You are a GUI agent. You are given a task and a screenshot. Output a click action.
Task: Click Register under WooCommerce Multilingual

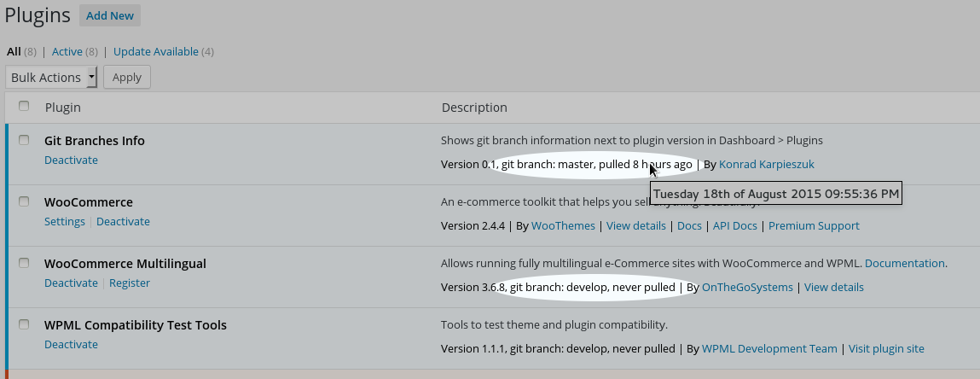pyautogui.click(x=130, y=283)
